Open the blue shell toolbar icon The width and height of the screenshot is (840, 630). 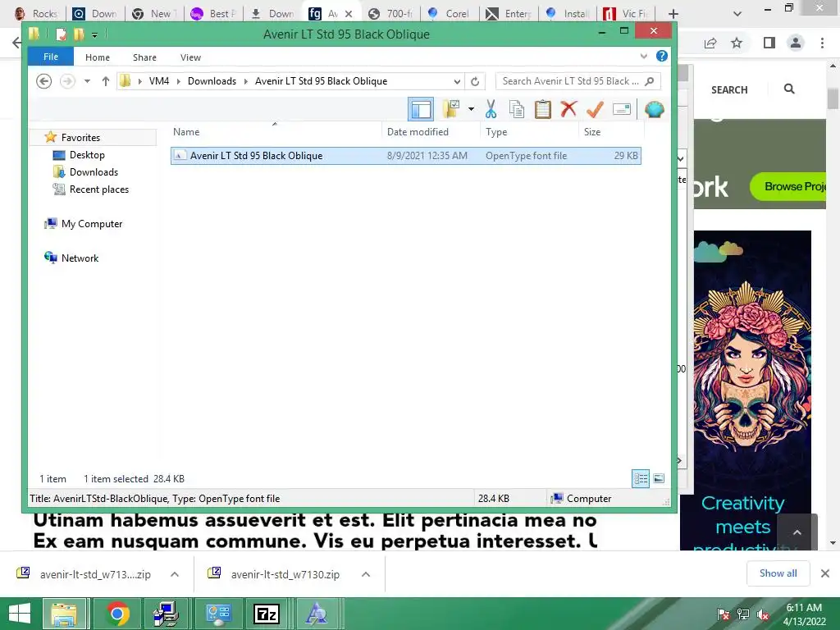[x=654, y=109]
